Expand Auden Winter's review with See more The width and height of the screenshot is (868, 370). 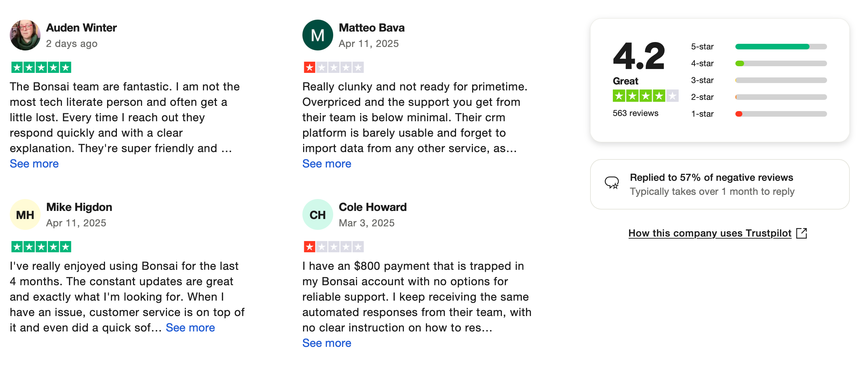tap(34, 164)
